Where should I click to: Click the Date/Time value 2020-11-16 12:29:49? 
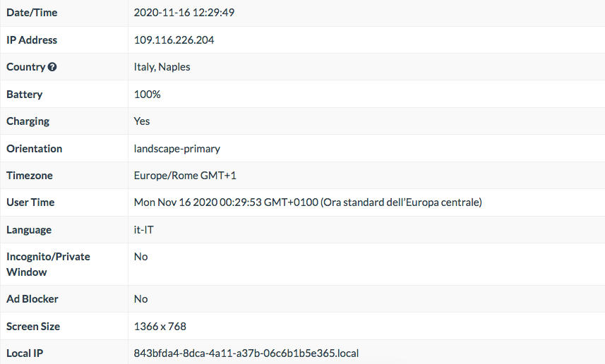point(184,13)
